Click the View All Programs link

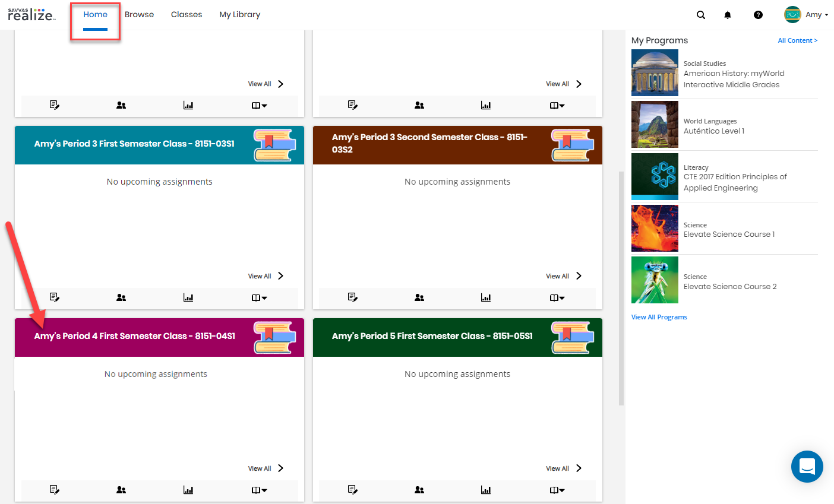coord(659,316)
